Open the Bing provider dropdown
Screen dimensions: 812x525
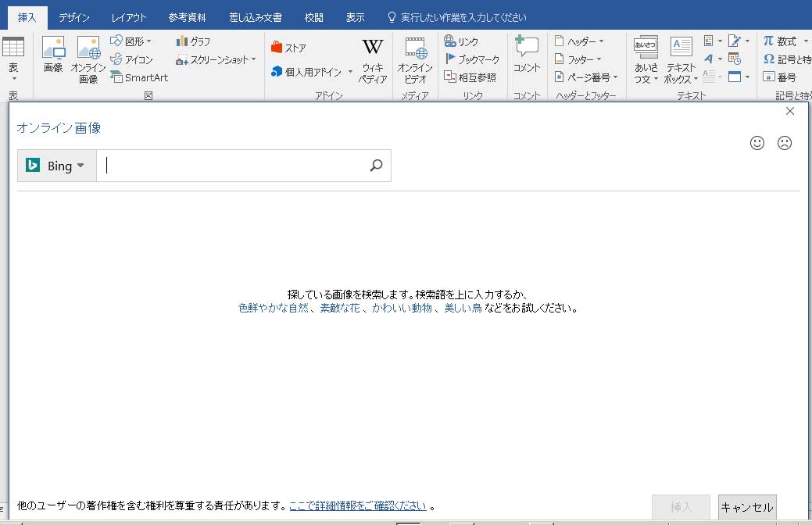point(57,166)
